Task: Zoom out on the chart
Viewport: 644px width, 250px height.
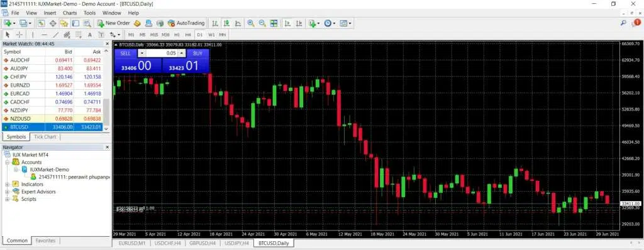Action: [262, 23]
